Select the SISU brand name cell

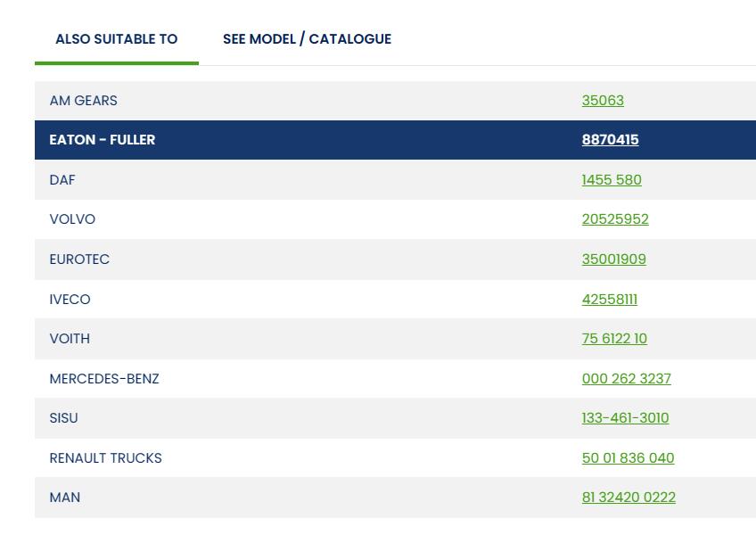[63, 418]
